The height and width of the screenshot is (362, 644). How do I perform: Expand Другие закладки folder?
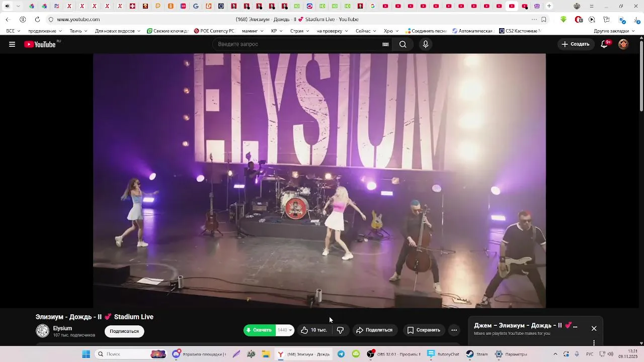point(615,31)
